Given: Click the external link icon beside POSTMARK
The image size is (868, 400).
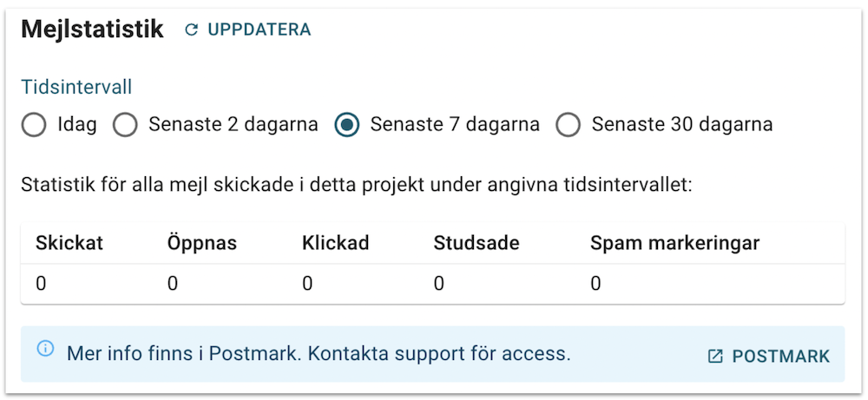Looking at the screenshot, I should (715, 357).
